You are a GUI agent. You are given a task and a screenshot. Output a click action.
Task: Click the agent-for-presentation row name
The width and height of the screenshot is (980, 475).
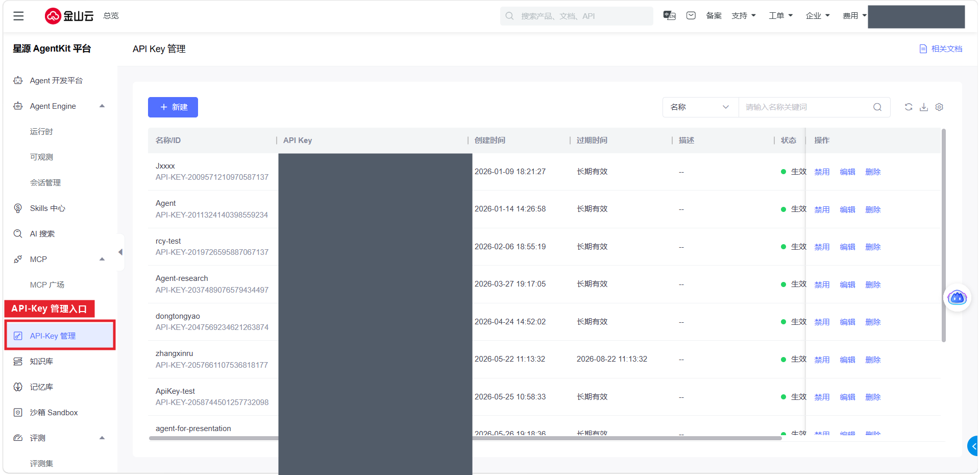[193, 429]
